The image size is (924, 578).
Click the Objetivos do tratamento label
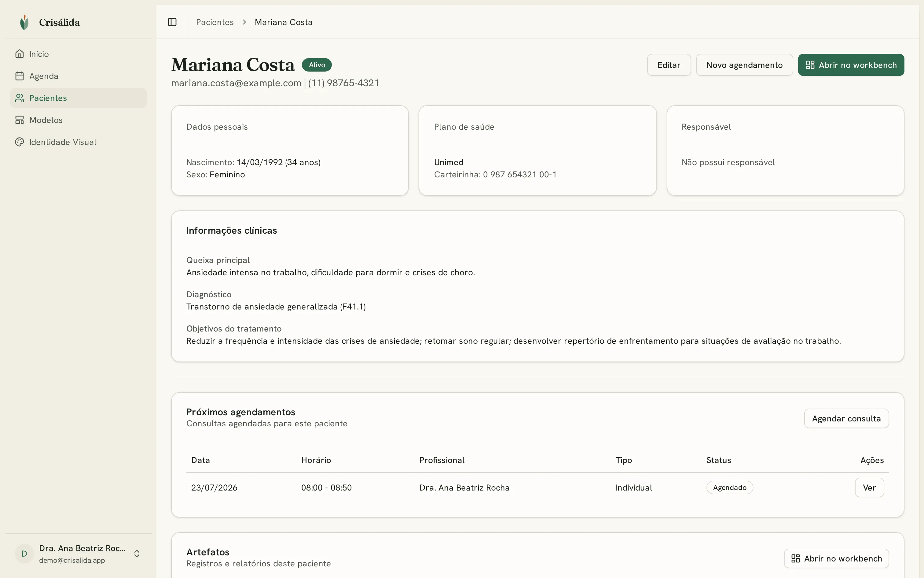pos(234,329)
